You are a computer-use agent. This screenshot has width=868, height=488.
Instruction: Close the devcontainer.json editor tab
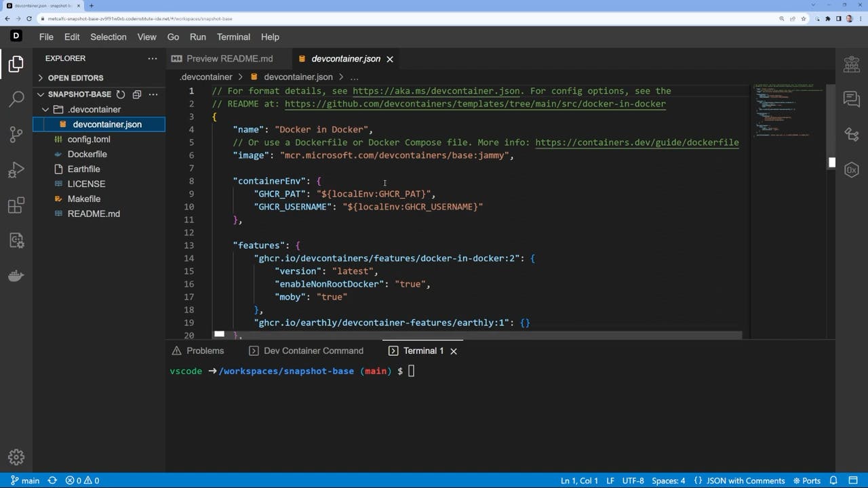(x=390, y=59)
